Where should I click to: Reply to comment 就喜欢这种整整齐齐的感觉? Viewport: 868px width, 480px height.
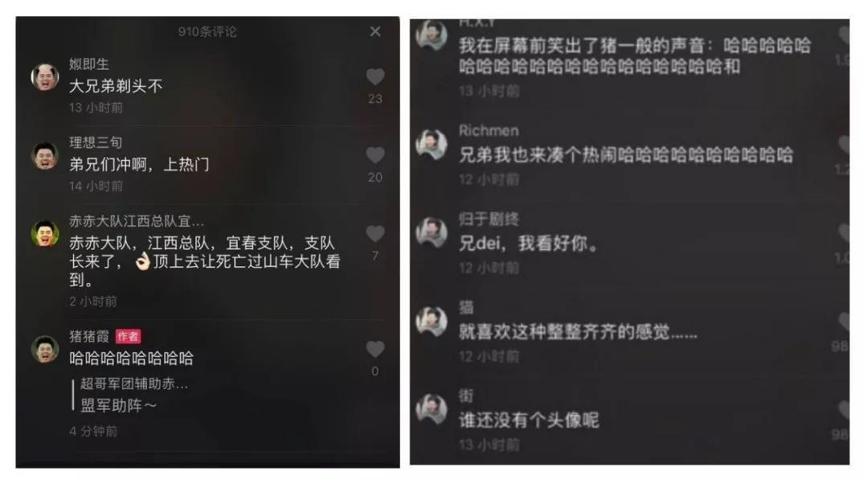tap(578, 332)
